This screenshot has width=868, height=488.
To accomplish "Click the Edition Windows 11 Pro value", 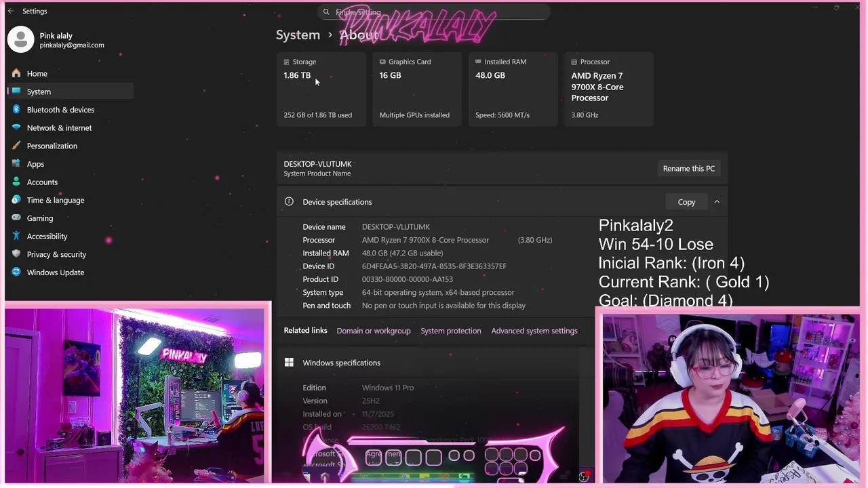I will click(x=388, y=388).
